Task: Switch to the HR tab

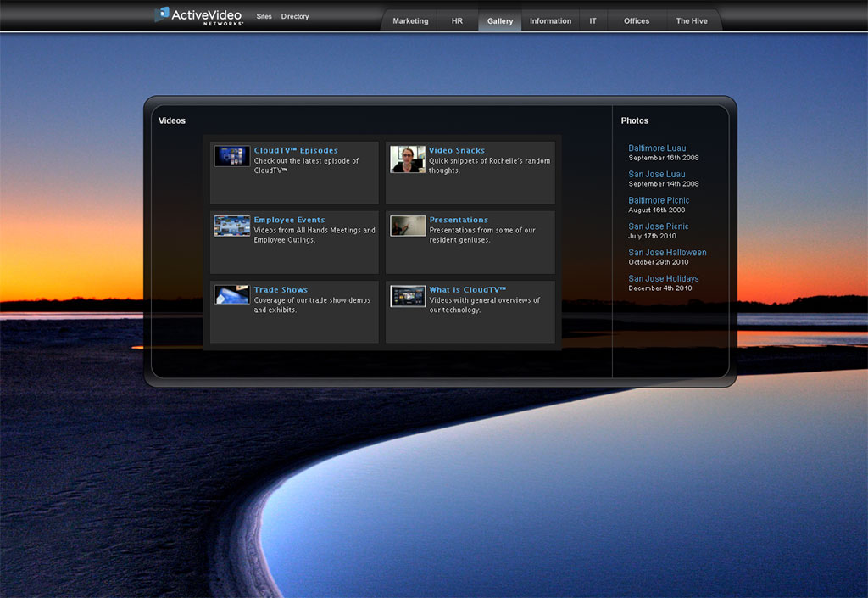Action: (457, 21)
